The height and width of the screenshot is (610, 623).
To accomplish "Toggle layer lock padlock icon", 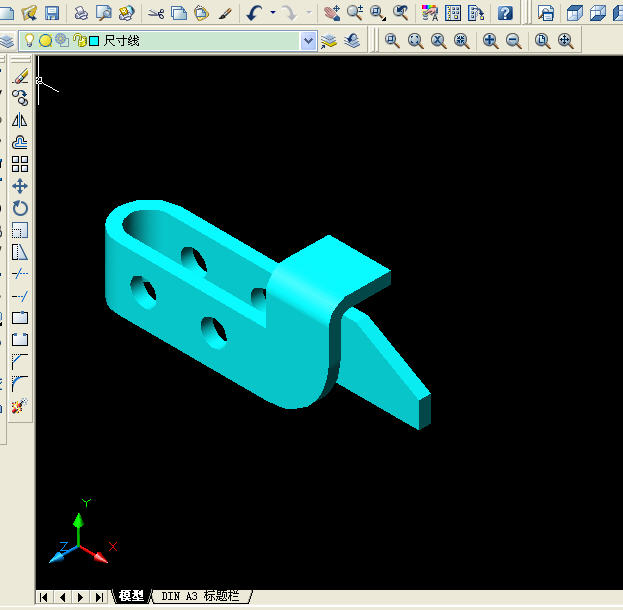I will coord(80,40).
